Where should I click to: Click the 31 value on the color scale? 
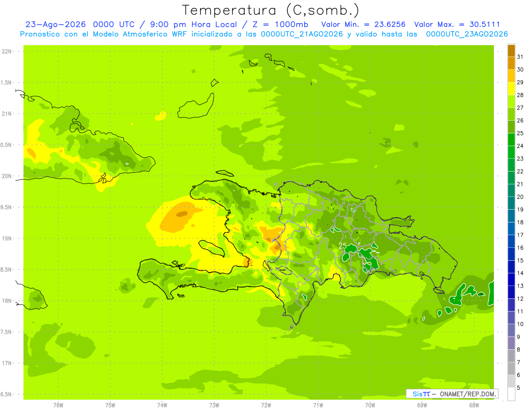pyautogui.click(x=520, y=57)
